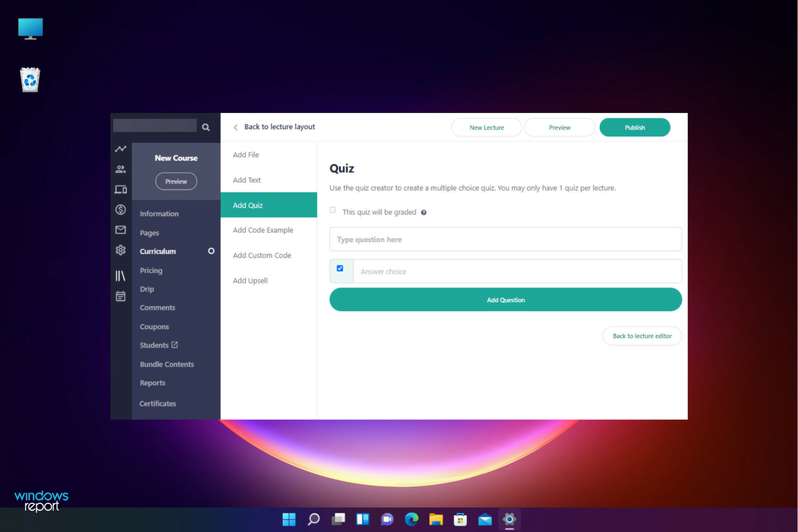Select the Add File option

point(246,155)
